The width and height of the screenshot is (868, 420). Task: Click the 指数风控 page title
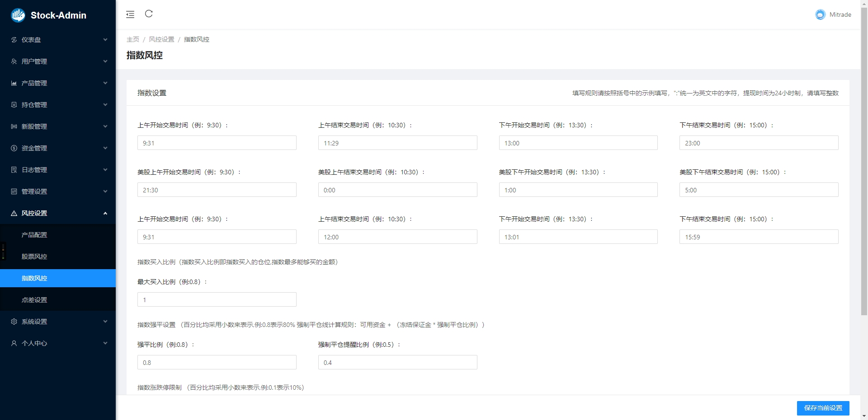pyautogui.click(x=145, y=55)
